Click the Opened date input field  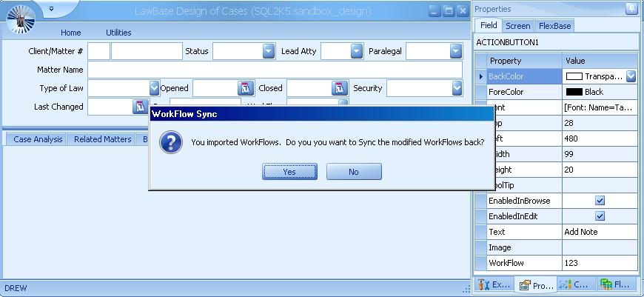click(x=215, y=88)
